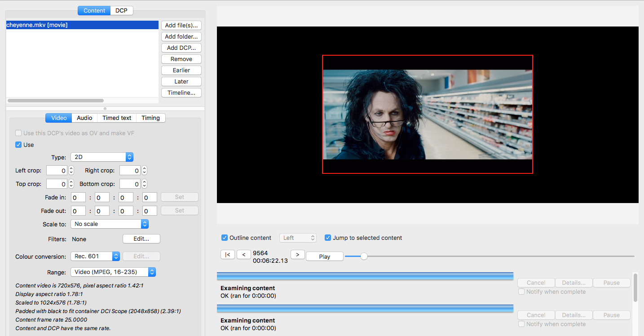644x336 pixels.
Task: Click the first Fade in time field
Action: (x=78, y=197)
